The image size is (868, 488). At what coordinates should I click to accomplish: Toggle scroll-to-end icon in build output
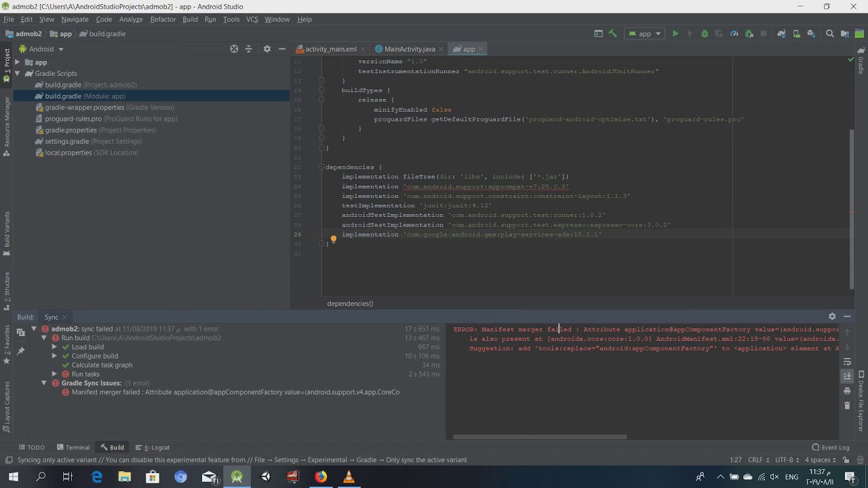click(847, 376)
